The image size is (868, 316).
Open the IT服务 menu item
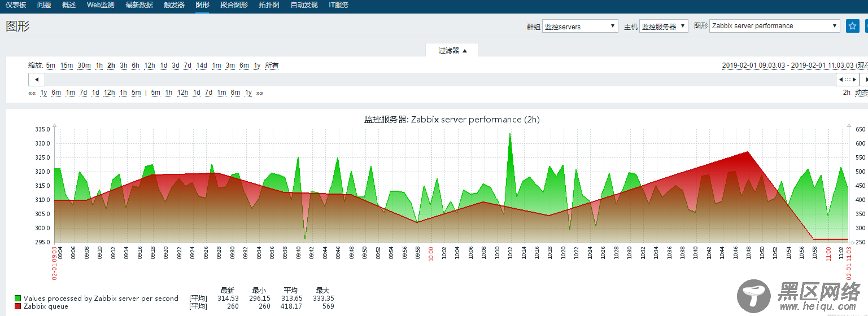(338, 5)
